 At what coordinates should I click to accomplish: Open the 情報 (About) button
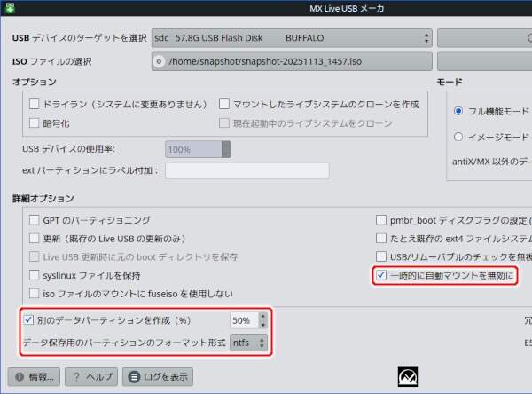(x=34, y=376)
